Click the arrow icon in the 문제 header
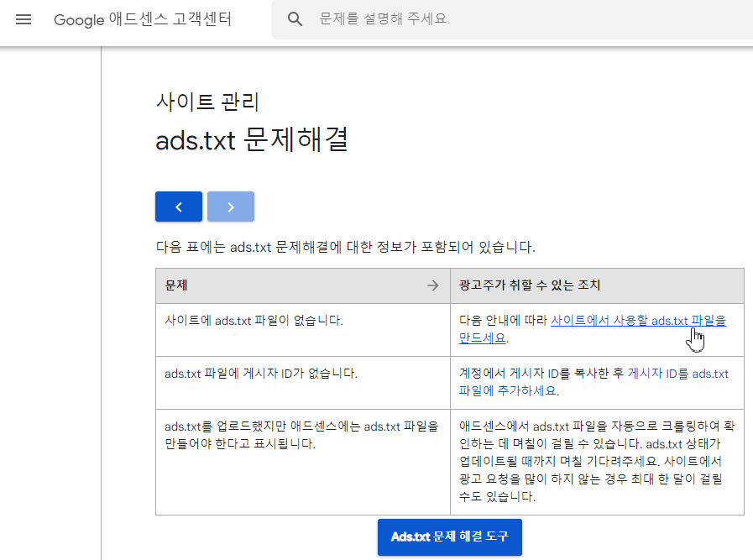Image resolution: width=753 pixels, height=560 pixels. [x=432, y=285]
